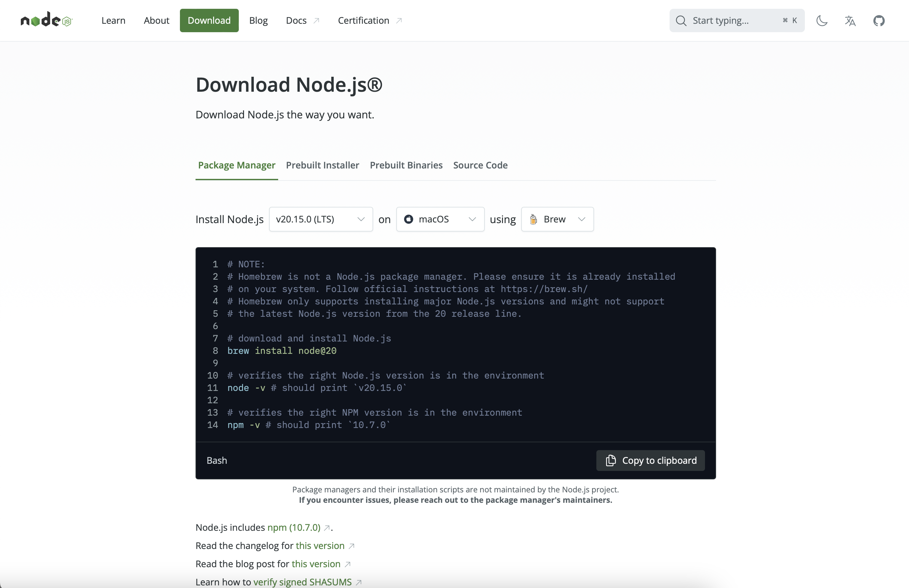Screen dimensions: 909x588
Task: Open the npm (10.7.0) link
Action: coord(294,528)
